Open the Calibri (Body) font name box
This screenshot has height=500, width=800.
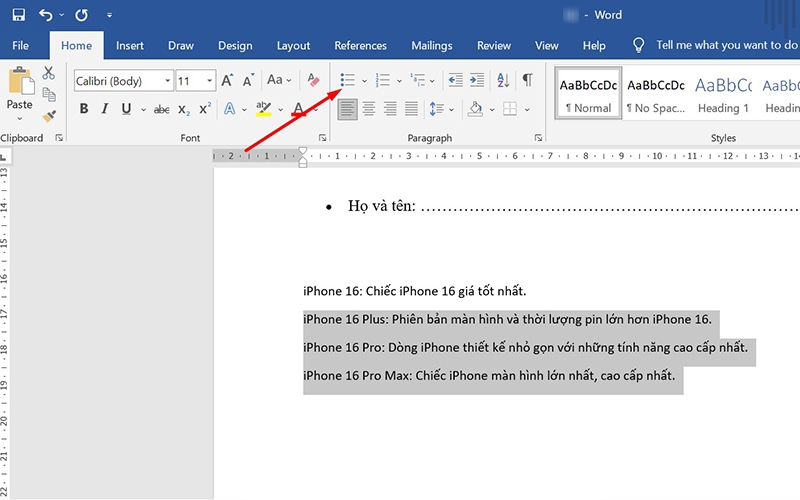click(x=123, y=81)
